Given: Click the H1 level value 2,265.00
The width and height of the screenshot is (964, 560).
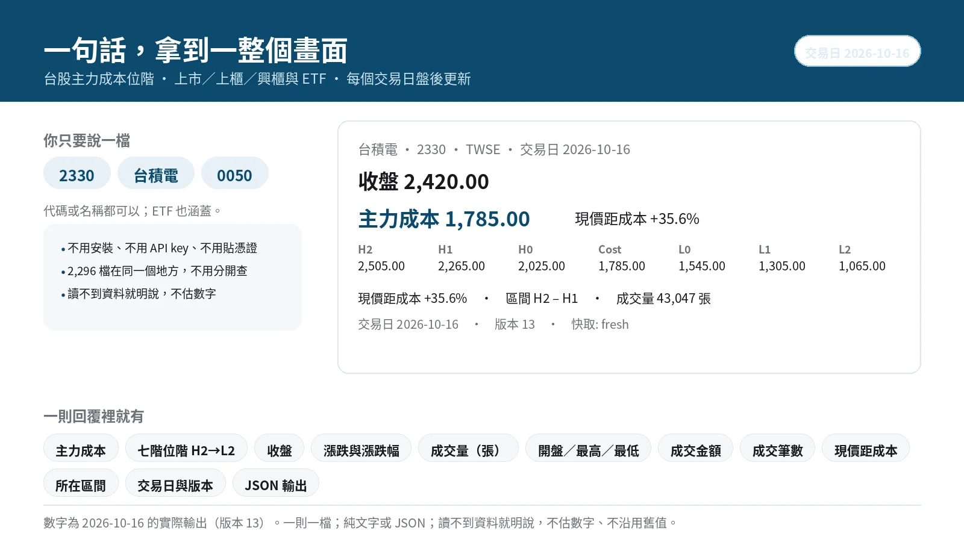Looking at the screenshot, I should 462,266.
